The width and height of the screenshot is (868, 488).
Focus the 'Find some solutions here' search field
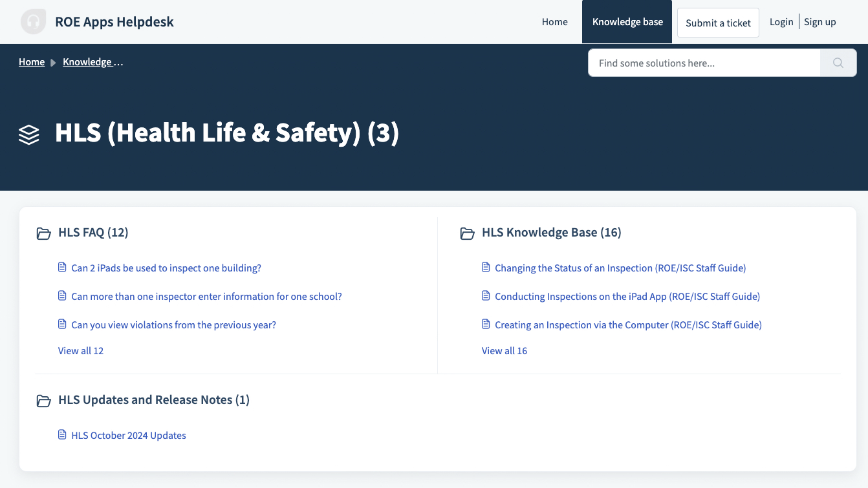coord(704,63)
